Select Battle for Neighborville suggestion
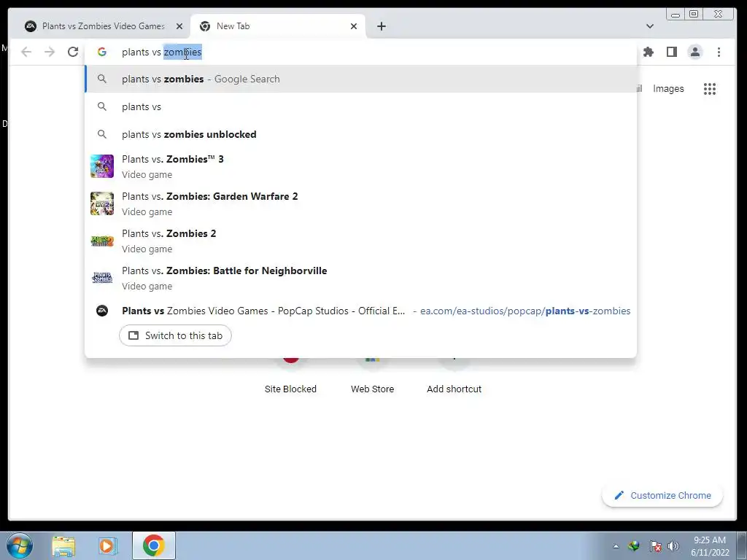Screen dimensions: 747x560 click(x=360, y=278)
